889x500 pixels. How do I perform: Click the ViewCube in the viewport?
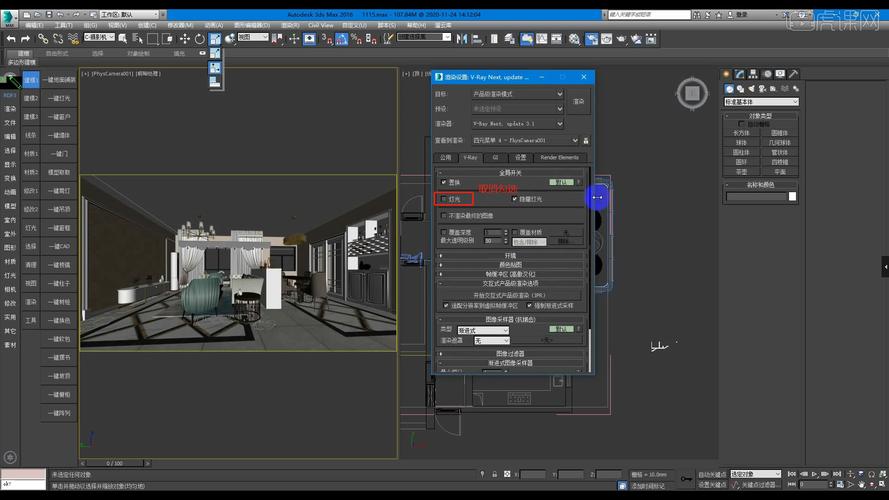[x=691, y=95]
